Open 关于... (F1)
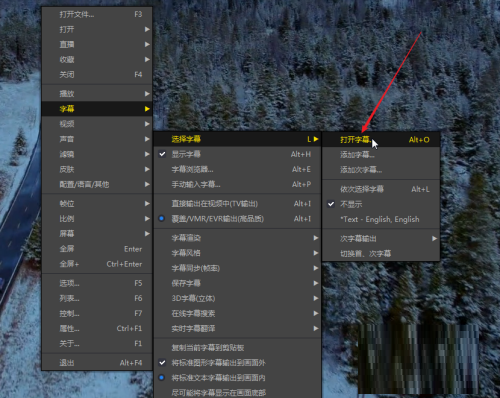Screen dimensions: 500x398 [x=97, y=343]
